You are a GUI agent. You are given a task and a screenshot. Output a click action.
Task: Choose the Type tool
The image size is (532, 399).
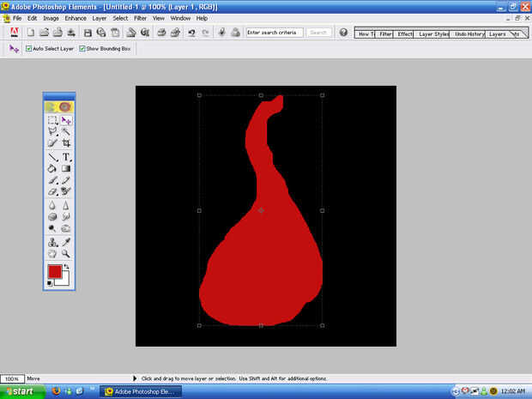[x=66, y=157]
